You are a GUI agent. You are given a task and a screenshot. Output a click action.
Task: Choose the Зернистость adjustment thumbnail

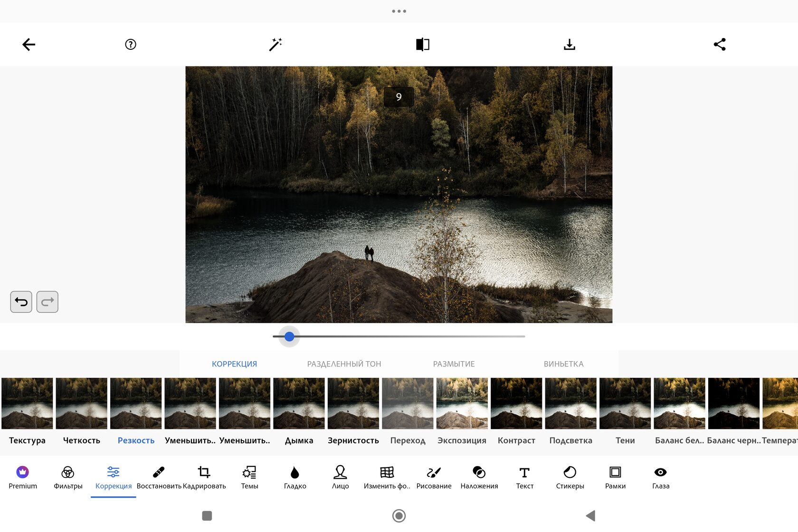353,403
